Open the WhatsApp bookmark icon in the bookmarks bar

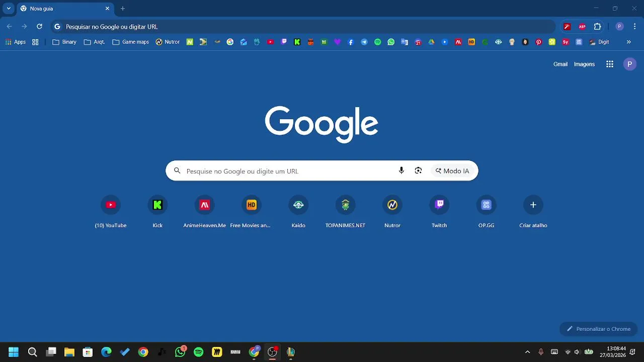pos(391,42)
